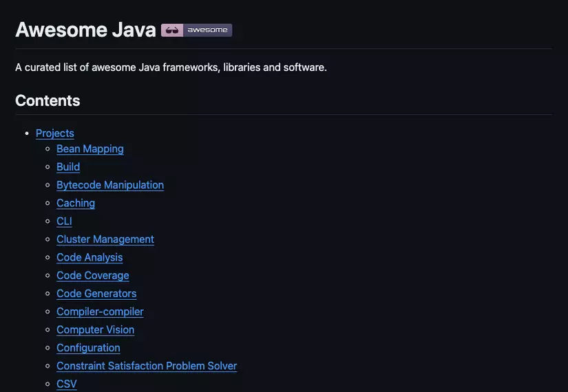
Task: Go to the Bean Mapping section
Action: (90, 149)
